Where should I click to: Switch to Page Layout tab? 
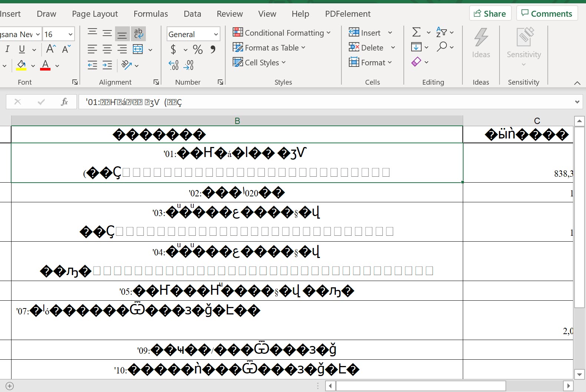pyautogui.click(x=95, y=14)
